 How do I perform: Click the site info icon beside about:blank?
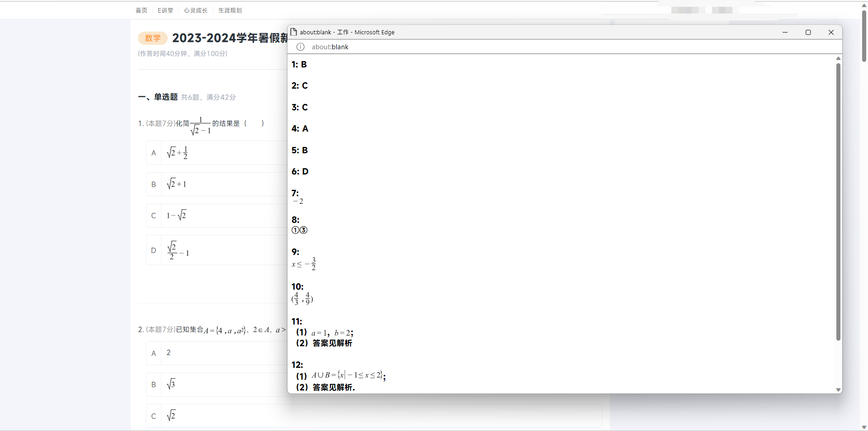[x=300, y=47]
